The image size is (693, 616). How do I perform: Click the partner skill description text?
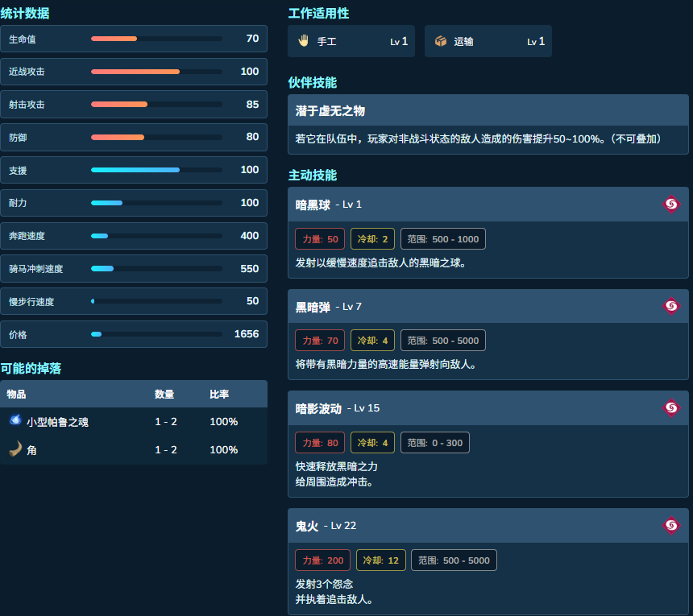tap(479, 139)
